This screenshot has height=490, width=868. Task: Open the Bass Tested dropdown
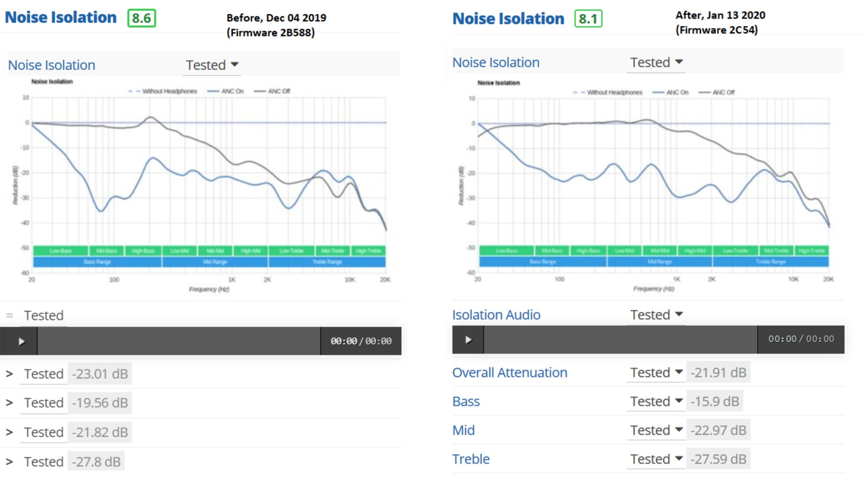pos(656,401)
